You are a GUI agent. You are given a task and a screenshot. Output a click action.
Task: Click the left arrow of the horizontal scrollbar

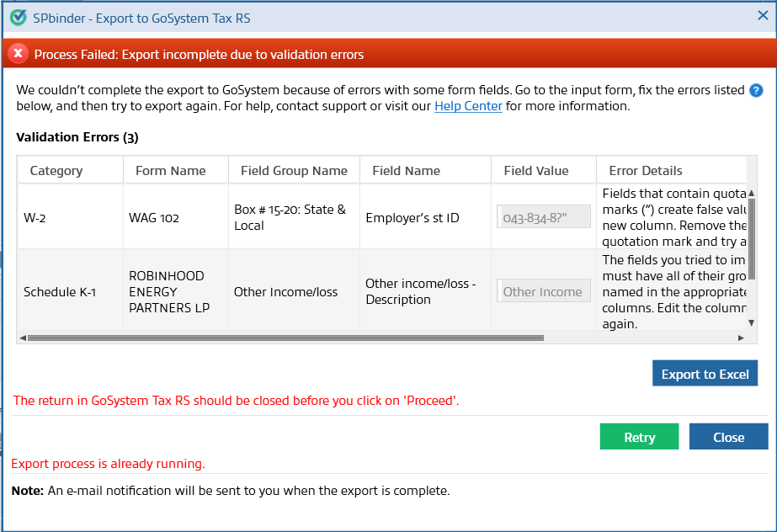point(23,339)
